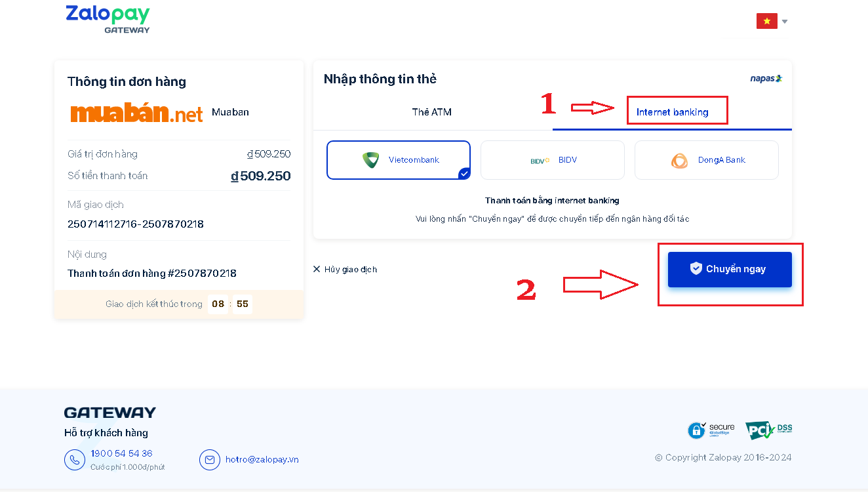Click the Vietcombank logo icon
868x492 pixels.
pyautogui.click(x=371, y=160)
